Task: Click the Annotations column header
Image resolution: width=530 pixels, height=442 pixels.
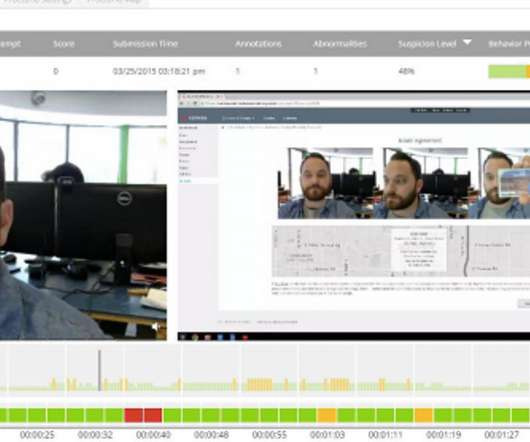Action: point(259,44)
